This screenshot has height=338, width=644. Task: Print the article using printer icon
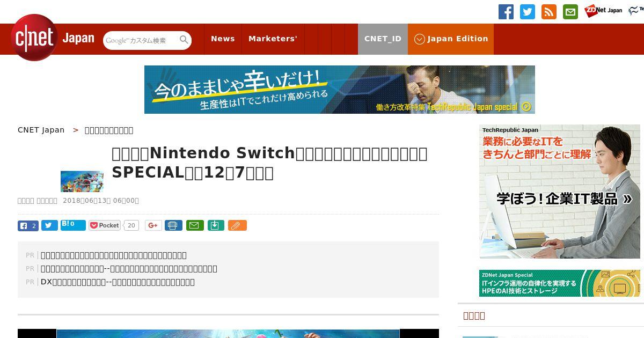tap(173, 225)
